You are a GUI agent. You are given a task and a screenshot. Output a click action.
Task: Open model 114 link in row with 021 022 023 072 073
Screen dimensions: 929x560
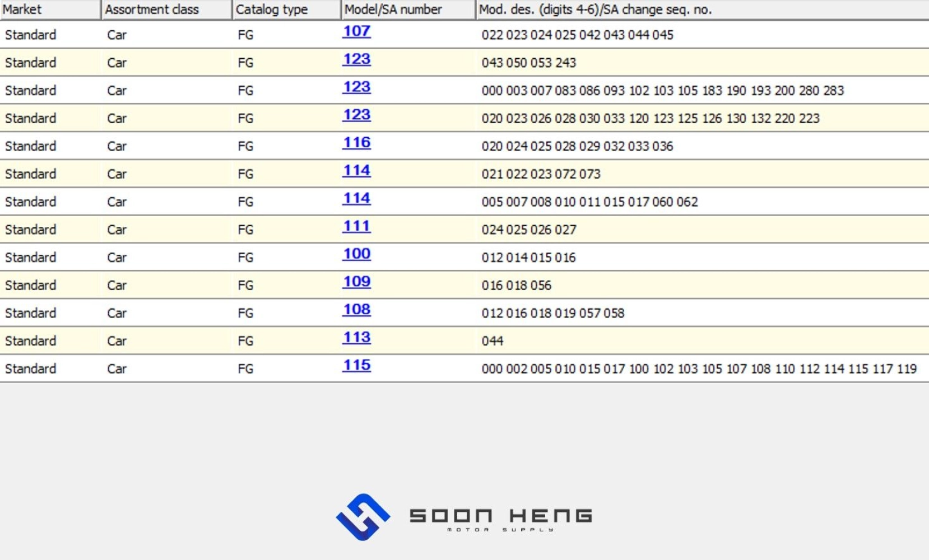(356, 171)
